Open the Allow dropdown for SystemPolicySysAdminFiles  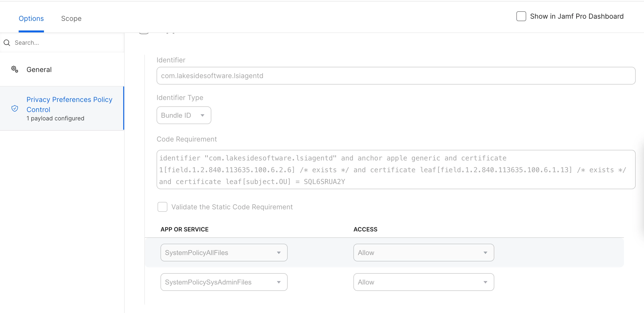tap(423, 282)
